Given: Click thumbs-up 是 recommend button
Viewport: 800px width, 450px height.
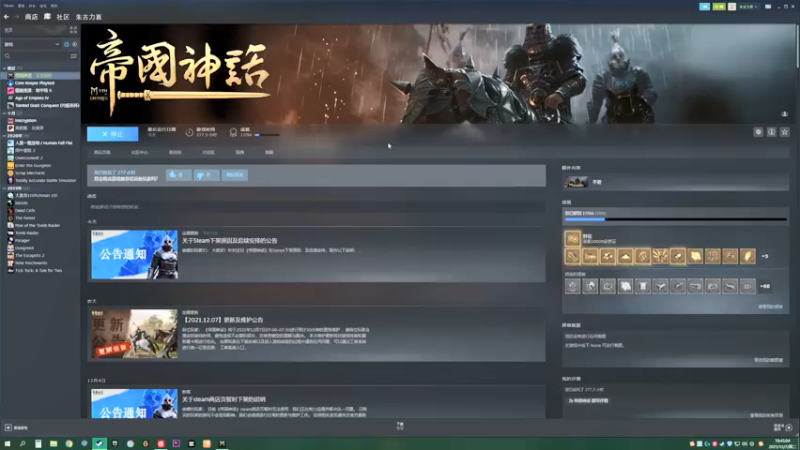Looking at the screenshot, I should (179, 175).
